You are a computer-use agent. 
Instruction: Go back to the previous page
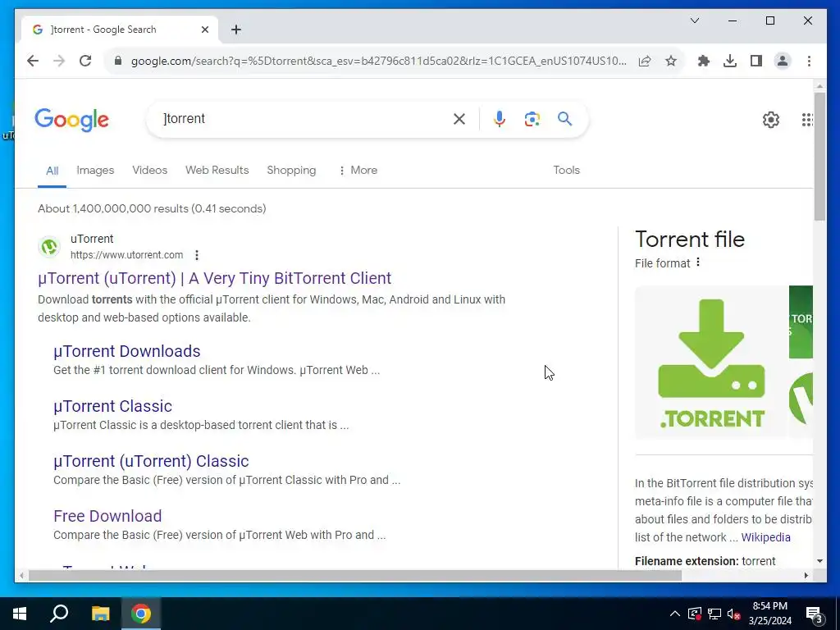33,61
